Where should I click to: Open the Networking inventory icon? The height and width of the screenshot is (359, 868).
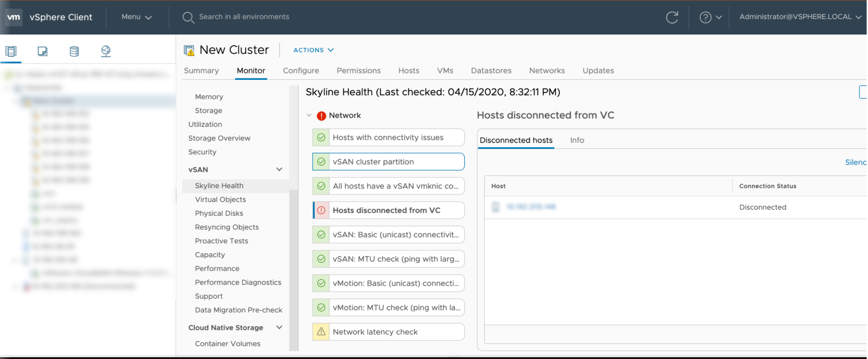(106, 51)
